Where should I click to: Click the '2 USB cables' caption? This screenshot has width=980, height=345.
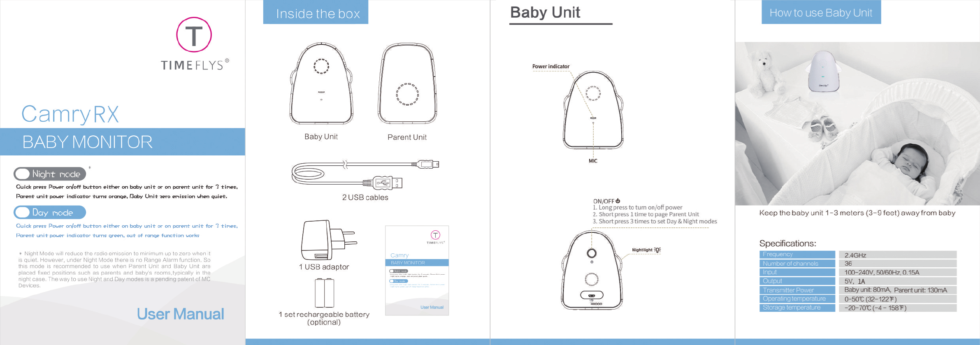coord(365,197)
